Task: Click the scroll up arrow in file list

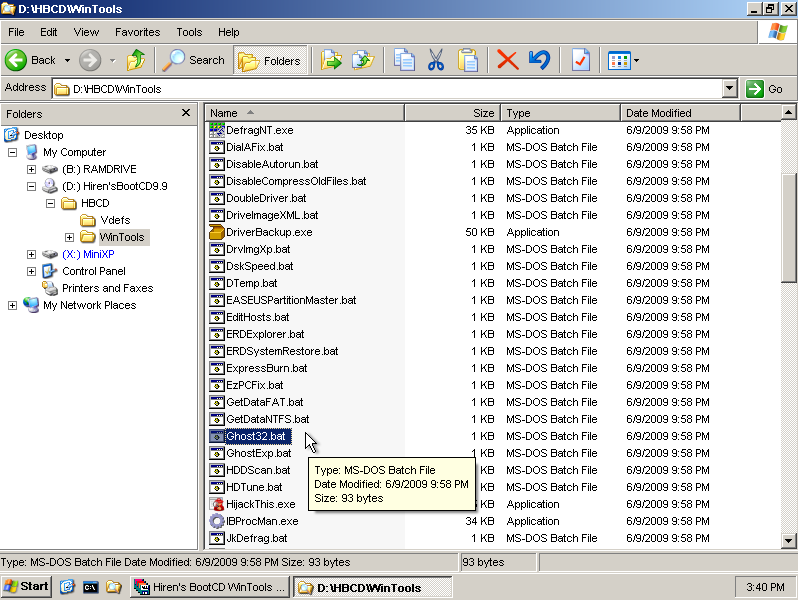Action: 788,112
